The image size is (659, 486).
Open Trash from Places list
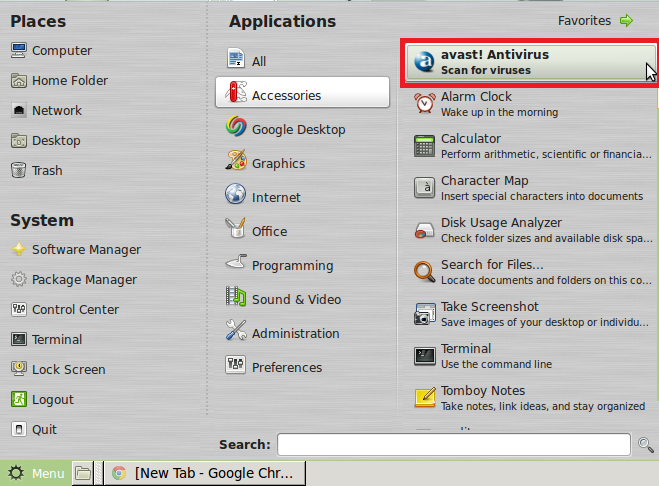coord(37,170)
